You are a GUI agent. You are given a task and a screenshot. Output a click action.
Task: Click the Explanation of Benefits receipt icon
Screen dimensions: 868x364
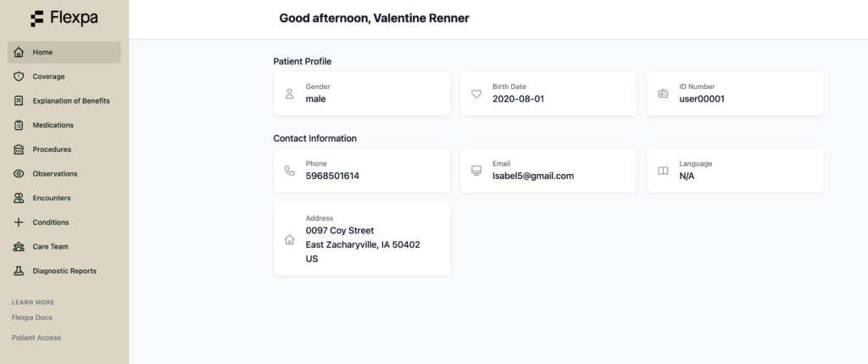[19, 101]
